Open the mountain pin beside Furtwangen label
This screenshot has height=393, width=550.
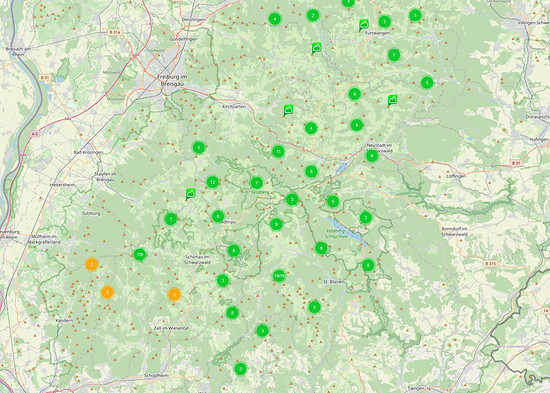pos(364,25)
